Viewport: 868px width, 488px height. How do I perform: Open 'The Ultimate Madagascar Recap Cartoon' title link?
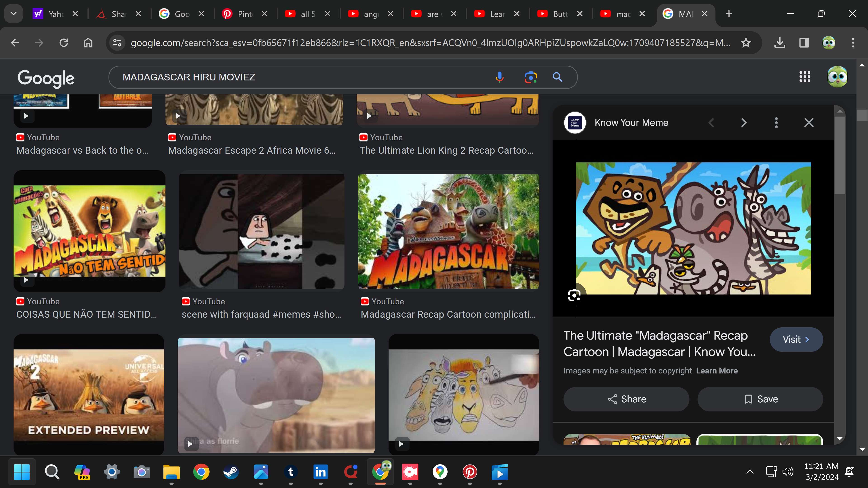pos(659,343)
